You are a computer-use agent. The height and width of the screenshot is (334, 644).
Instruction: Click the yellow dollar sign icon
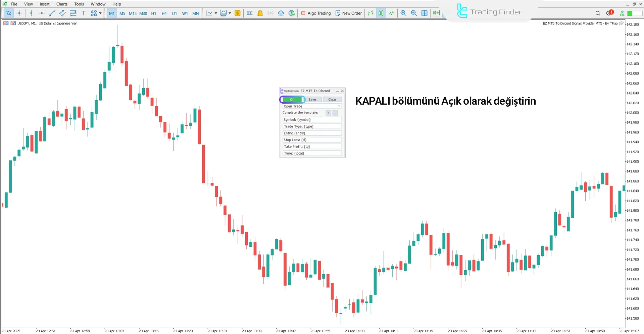238,13
